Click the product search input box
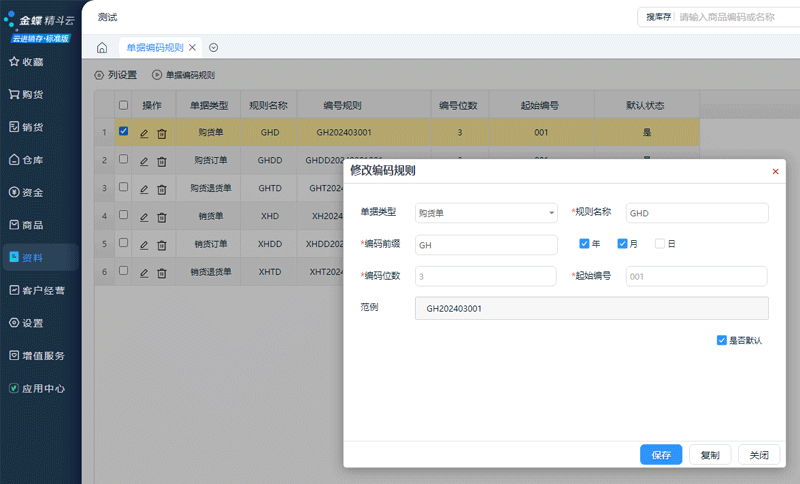800x484 pixels. (738, 17)
